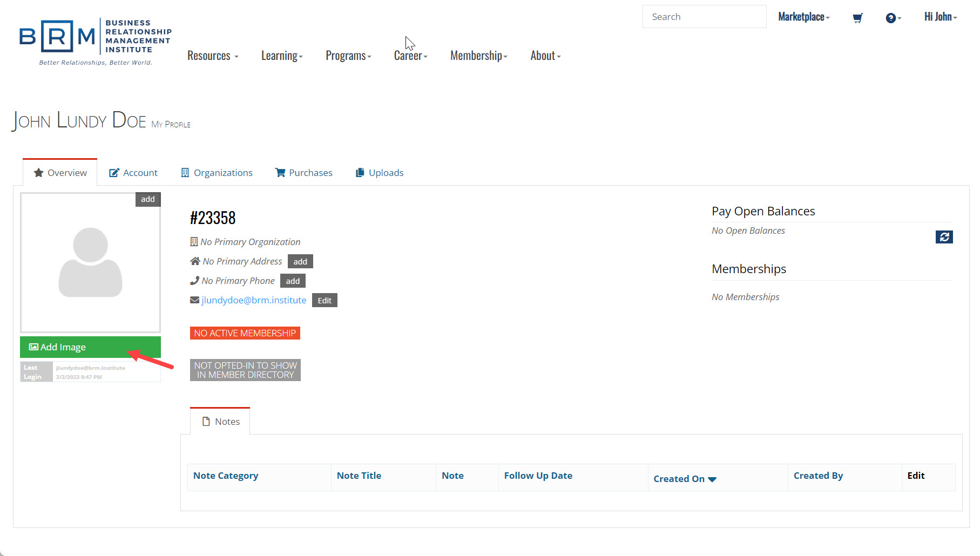980x556 pixels.
Task: Click the envelope icon beside the email
Action: tap(194, 300)
